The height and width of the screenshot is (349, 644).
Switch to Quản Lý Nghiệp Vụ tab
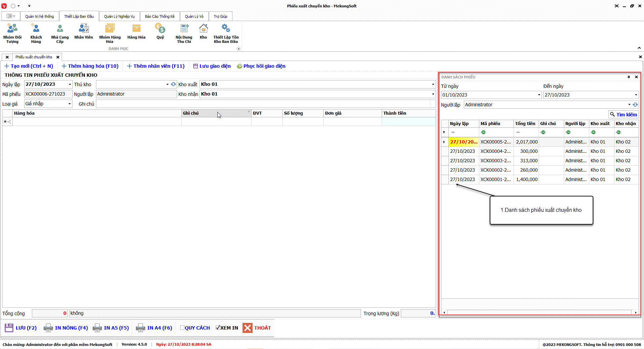(x=119, y=16)
